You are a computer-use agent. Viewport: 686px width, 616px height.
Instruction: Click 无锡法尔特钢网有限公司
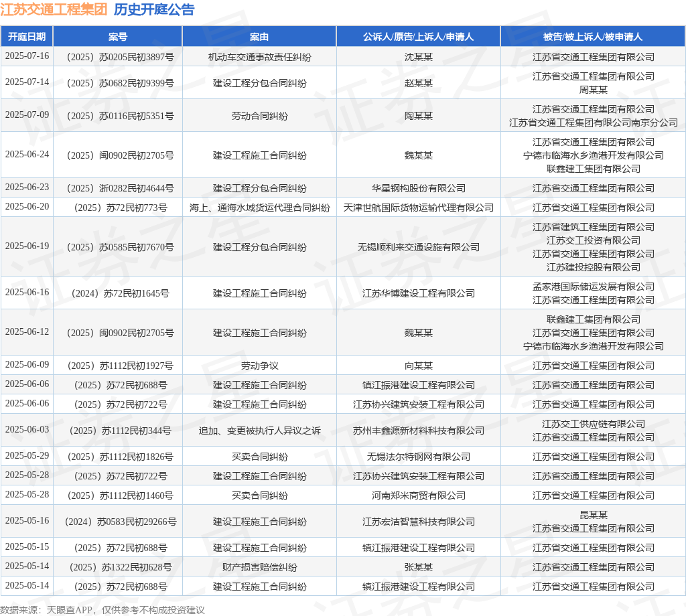pos(418,457)
